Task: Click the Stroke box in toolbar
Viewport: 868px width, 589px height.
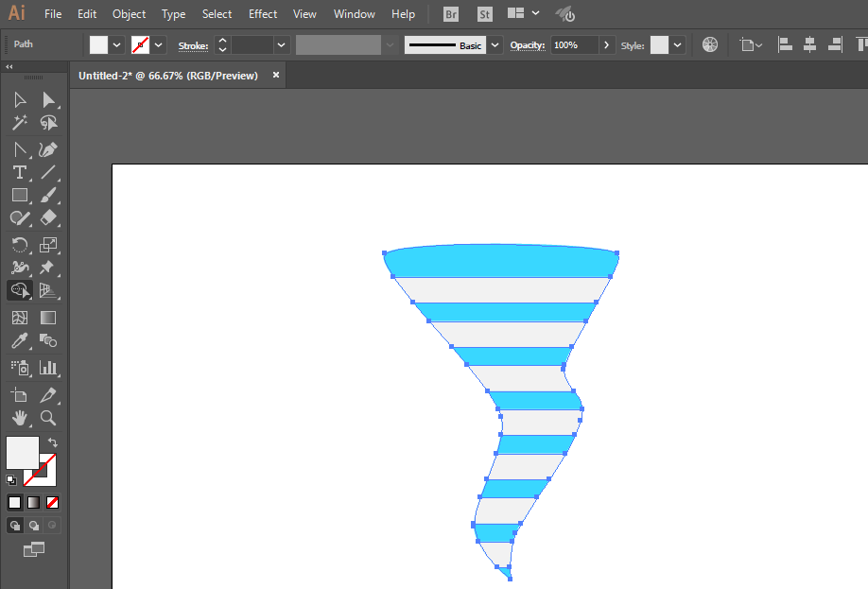Action: point(47,477)
